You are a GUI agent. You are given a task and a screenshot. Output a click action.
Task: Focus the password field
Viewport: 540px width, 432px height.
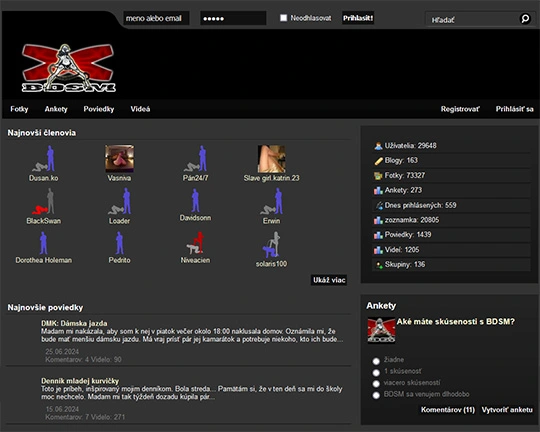pos(233,18)
